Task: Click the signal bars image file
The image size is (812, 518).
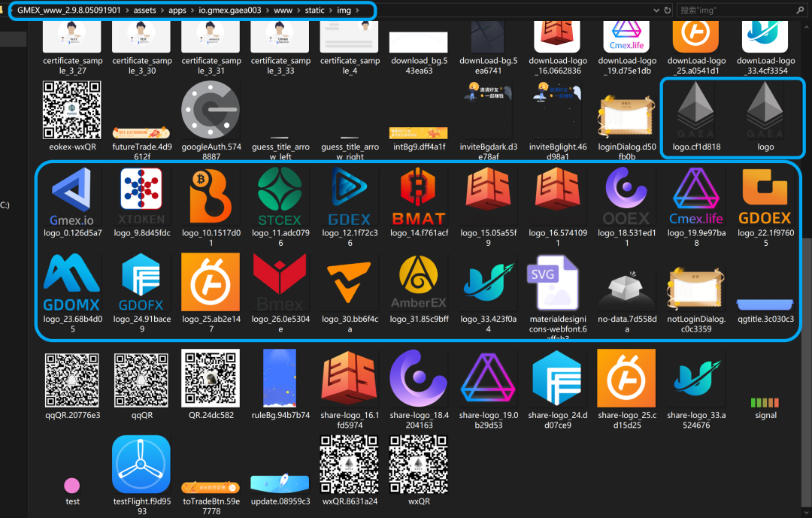Action: [x=765, y=402]
